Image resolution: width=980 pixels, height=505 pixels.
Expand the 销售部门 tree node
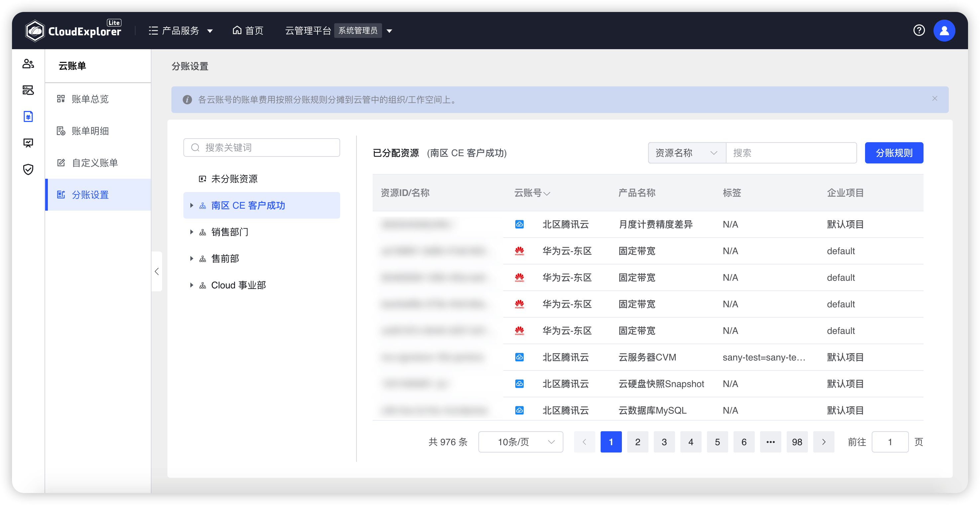coord(192,232)
